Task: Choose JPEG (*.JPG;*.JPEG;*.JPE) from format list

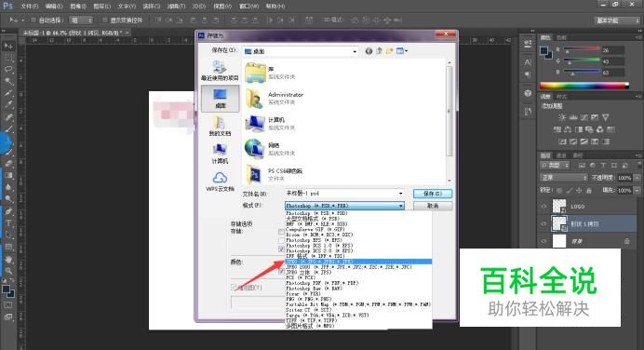Action: click(x=358, y=262)
